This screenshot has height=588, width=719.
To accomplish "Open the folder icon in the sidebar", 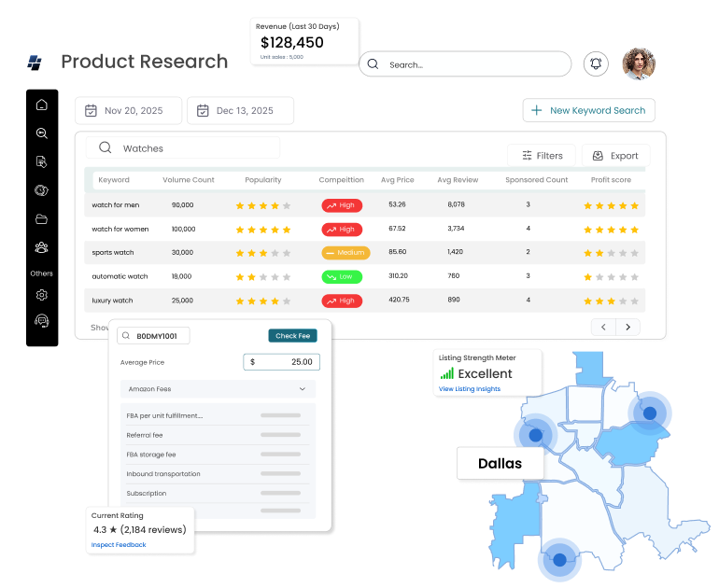I will tap(42, 219).
